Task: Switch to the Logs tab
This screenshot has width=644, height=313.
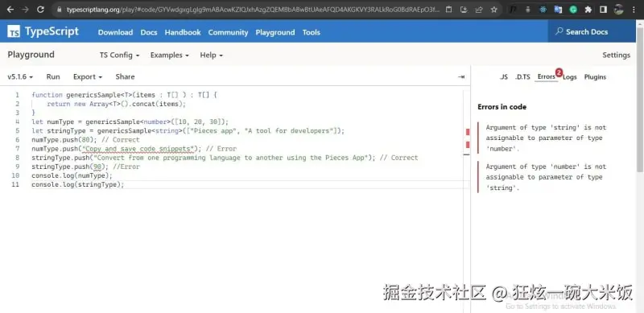Action: click(x=570, y=77)
